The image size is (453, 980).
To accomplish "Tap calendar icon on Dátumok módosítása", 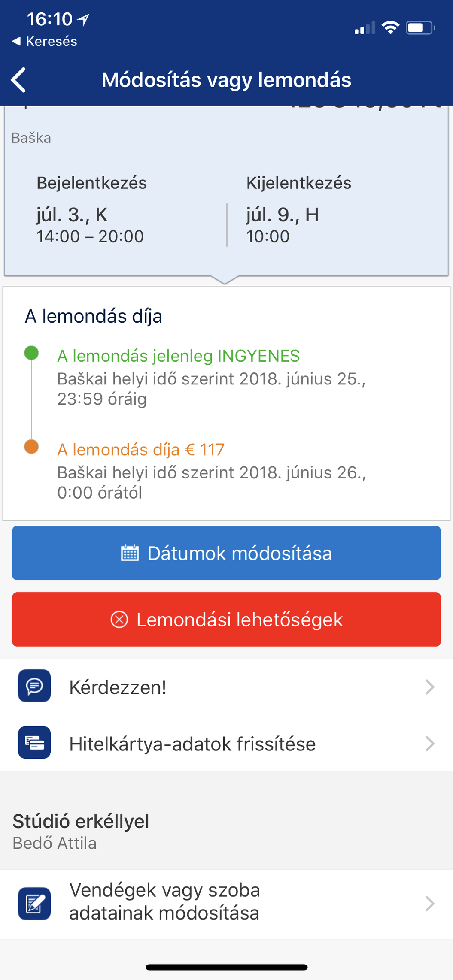I will point(130,553).
